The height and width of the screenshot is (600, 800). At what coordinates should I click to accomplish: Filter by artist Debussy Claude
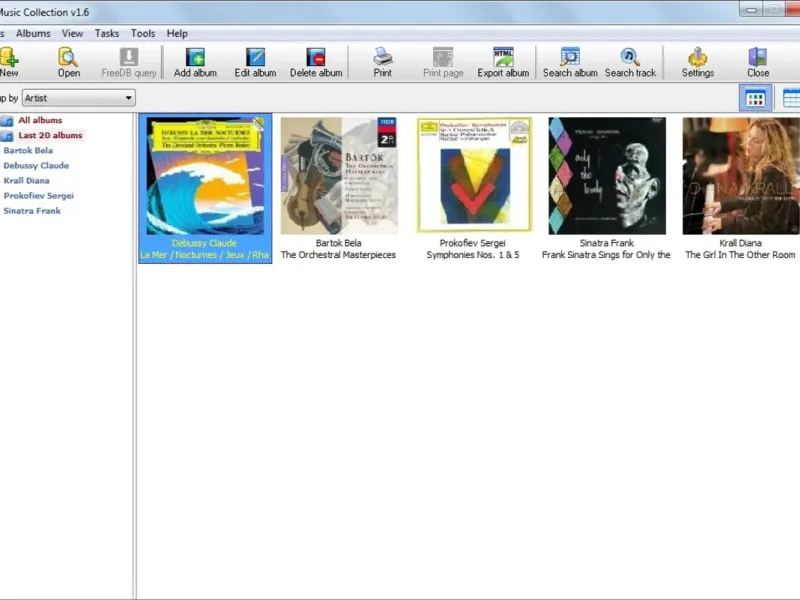pyautogui.click(x=36, y=166)
